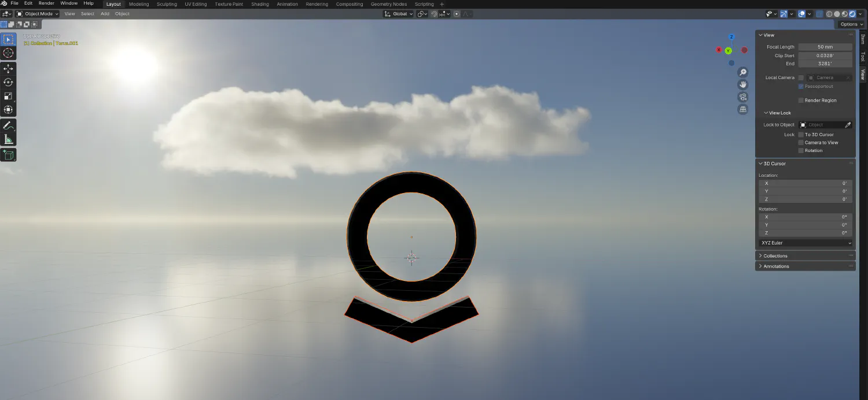The height and width of the screenshot is (400, 868).
Task: Switch to the Shading workspace tab
Action: click(260, 4)
